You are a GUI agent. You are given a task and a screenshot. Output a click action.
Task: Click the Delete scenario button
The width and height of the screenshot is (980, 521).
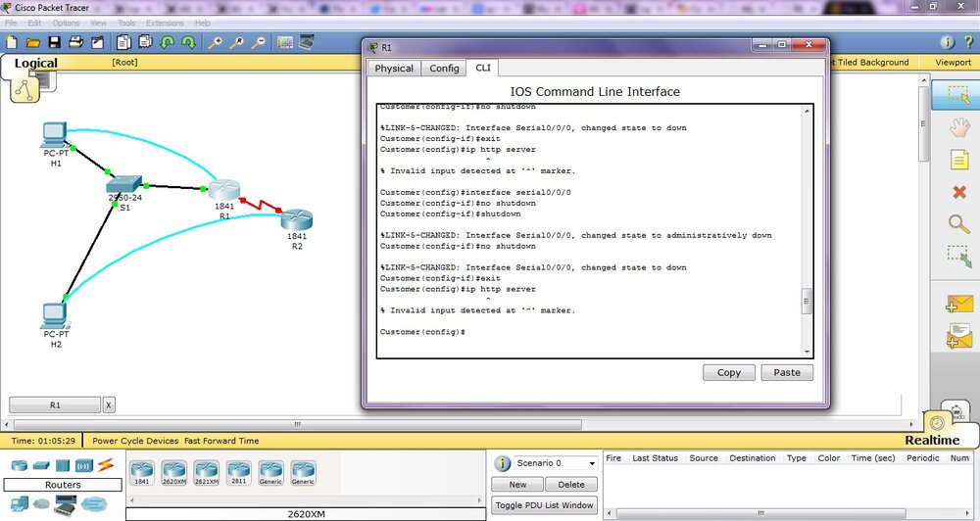click(571, 484)
